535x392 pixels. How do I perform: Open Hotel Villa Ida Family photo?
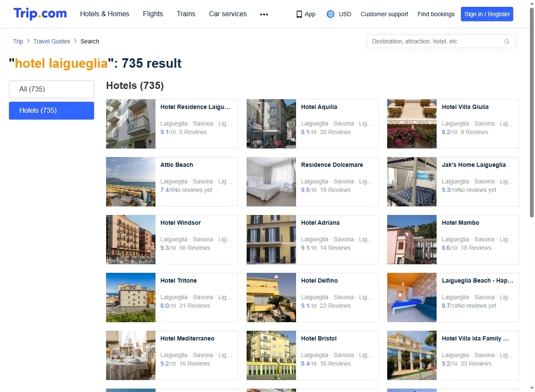[x=412, y=355]
